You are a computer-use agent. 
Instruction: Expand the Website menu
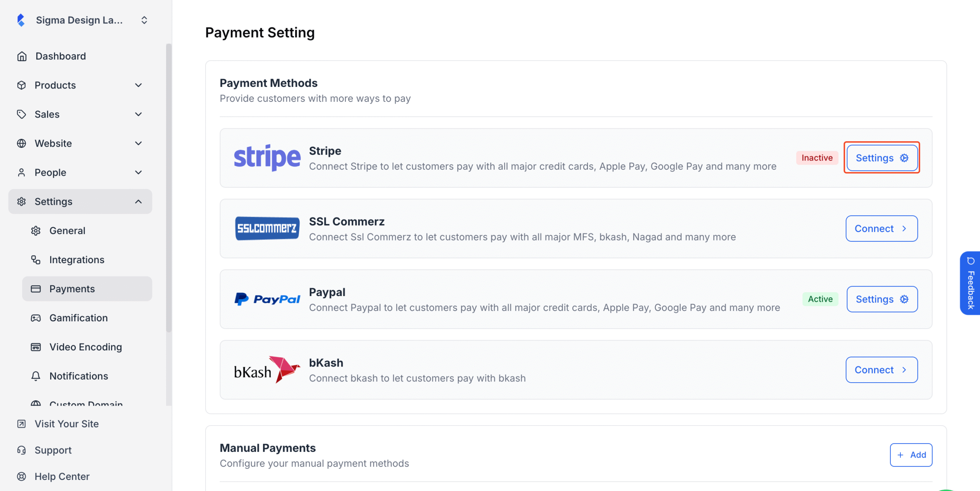(x=138, y=143)
